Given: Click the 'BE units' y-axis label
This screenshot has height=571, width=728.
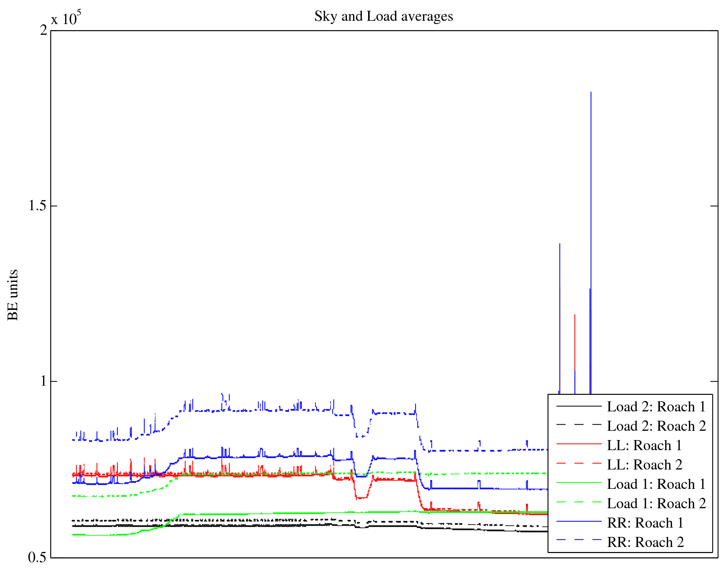Looking at the screenshot, I should point(13,295).
